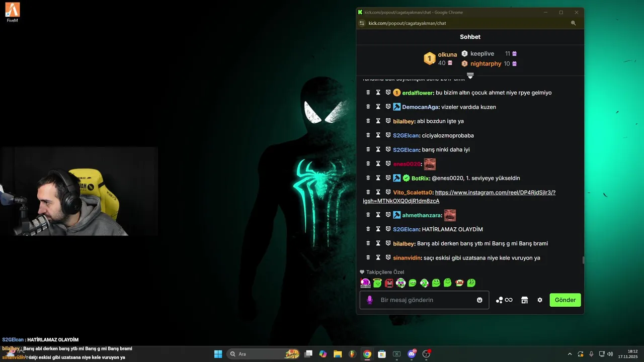Open OBS Studio from the taskbar
644x362 pixels.
coord(427,354)
